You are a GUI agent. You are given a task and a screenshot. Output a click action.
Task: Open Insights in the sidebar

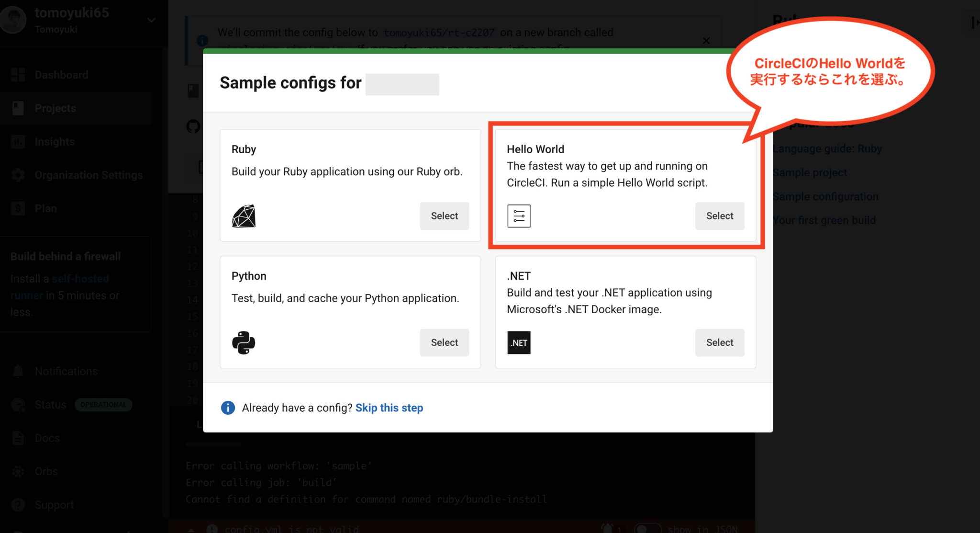coord(55,142)
